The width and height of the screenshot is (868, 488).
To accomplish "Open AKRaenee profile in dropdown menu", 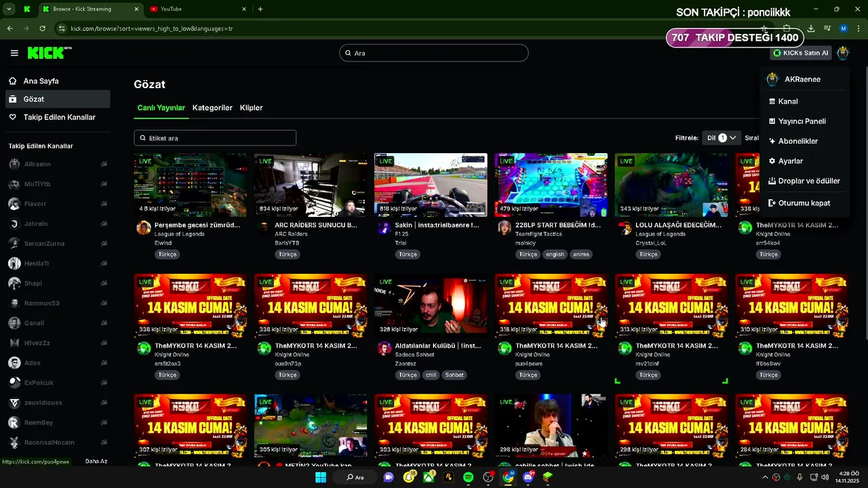I will pos(804,79).
